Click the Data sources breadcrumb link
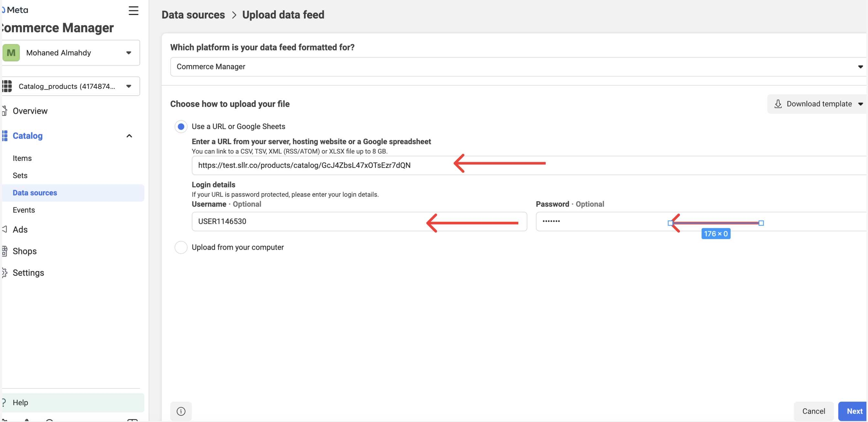Viewport: 868px width, 422px height. point(193,15)
